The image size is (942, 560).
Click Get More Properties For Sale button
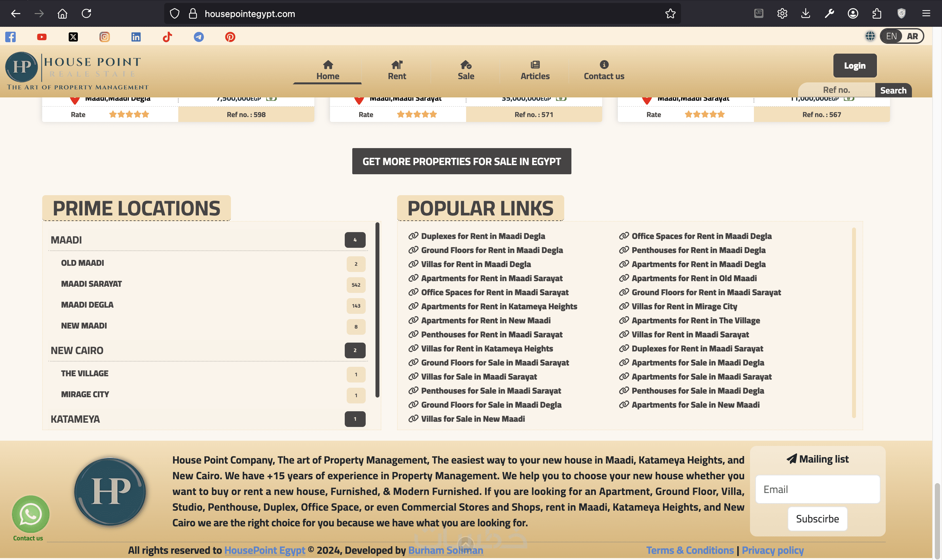click(x=462, y=161)
